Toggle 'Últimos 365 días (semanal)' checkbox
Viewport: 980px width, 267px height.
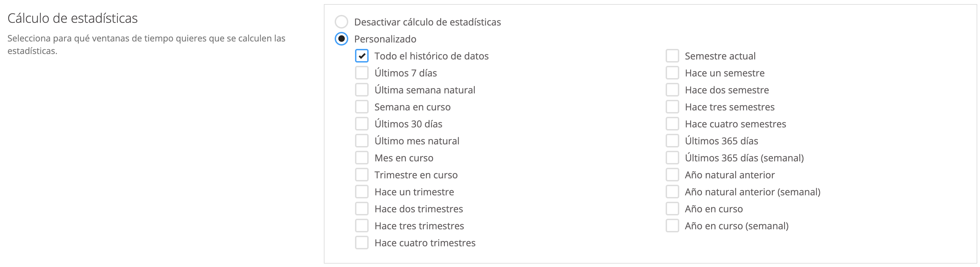pos(672,158)
